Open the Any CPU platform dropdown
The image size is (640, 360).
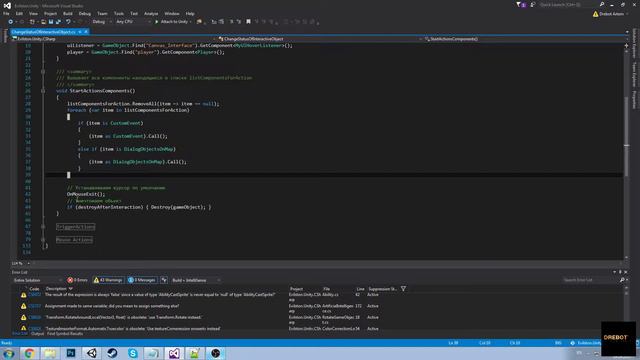pos(133,22)
